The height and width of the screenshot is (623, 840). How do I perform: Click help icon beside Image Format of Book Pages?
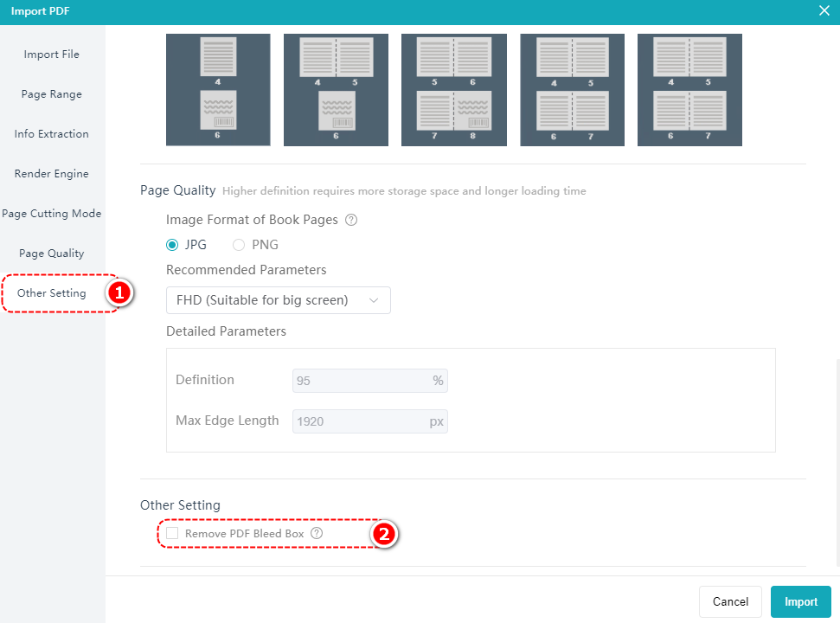pyautogui.click(x=351, y=220)
